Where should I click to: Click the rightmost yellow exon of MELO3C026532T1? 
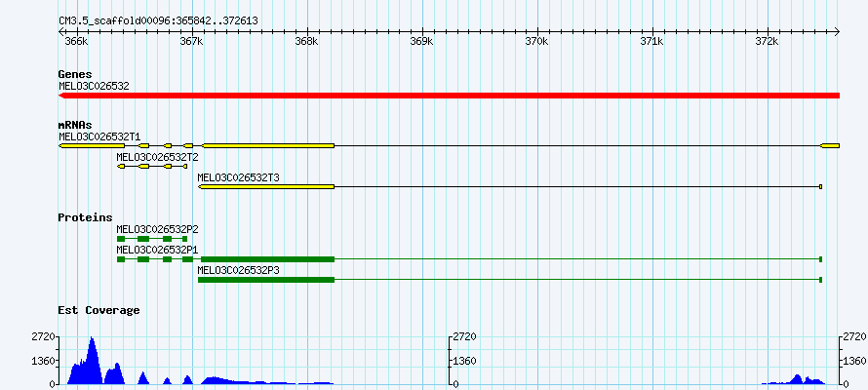tap(830, 145)
